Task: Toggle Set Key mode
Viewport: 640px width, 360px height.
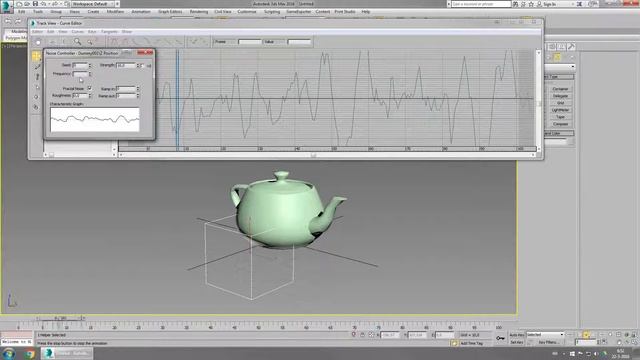Action: click(x=516, y=342)
